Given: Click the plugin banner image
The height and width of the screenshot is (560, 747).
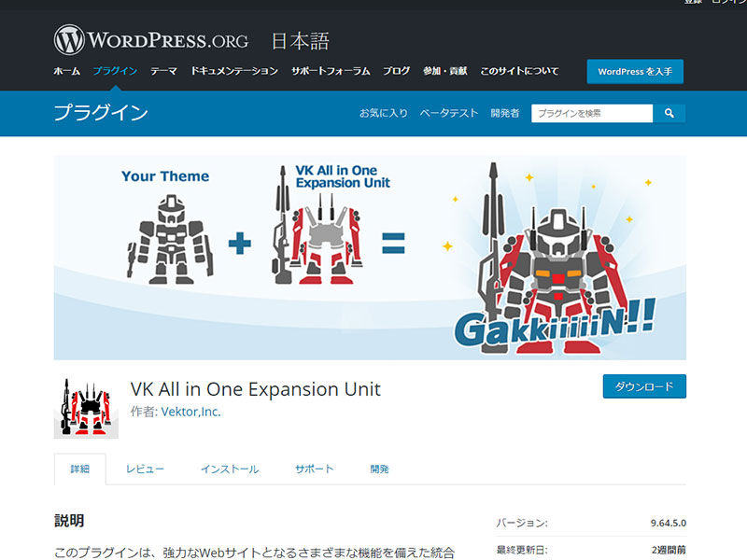Looking at the screenshot, I should 370,258.
